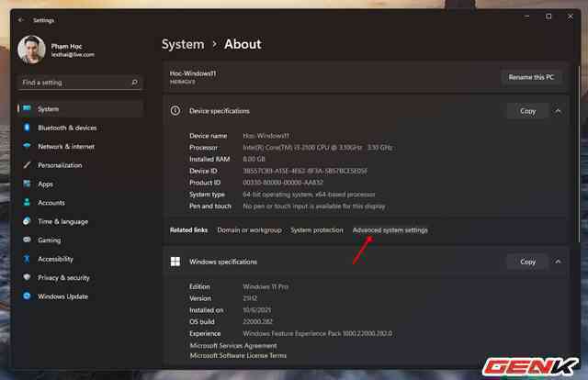This screenshot has width=588, height=380.
Task: Copy the Windows specifications
Action: pyautogui.click(x=527, y=262)
